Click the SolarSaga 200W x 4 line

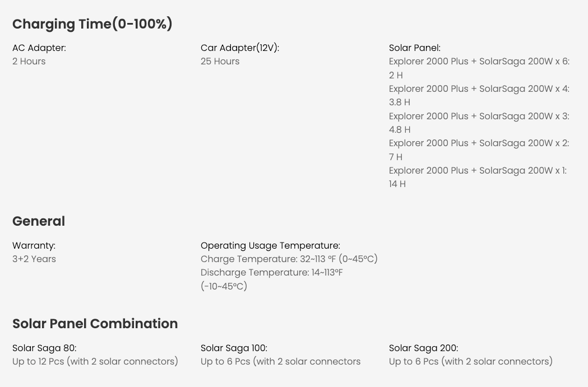[479, 96]
